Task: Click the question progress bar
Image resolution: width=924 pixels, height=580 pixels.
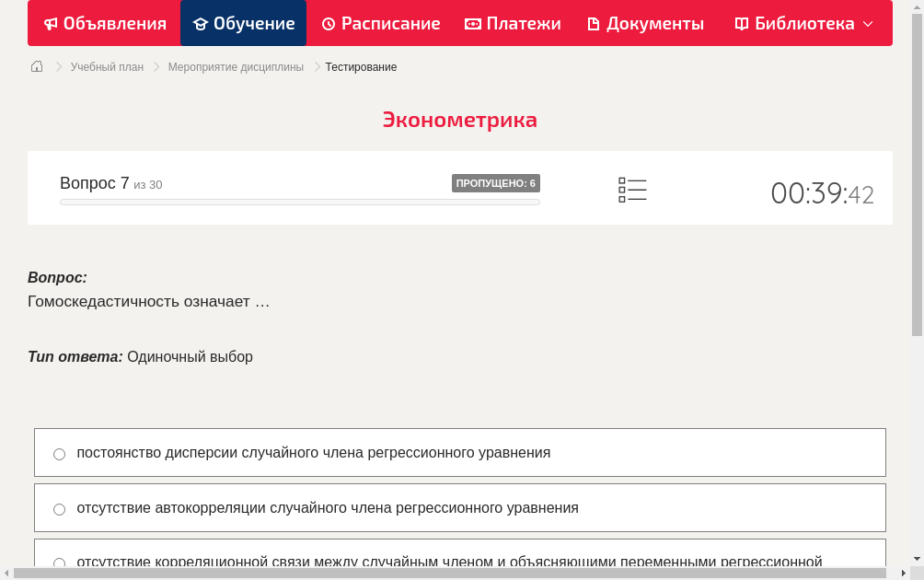Action: pyautogui.click(x=299, y=201)
